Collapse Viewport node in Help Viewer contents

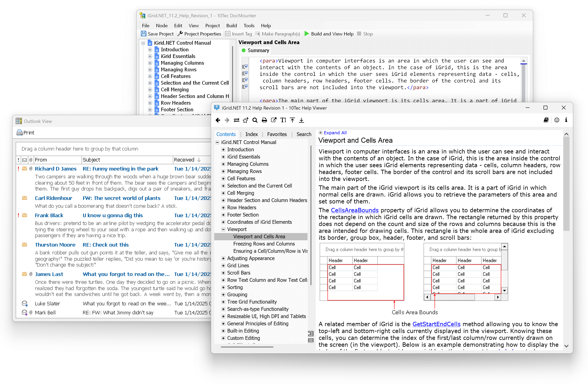click(x=223, y=229)
